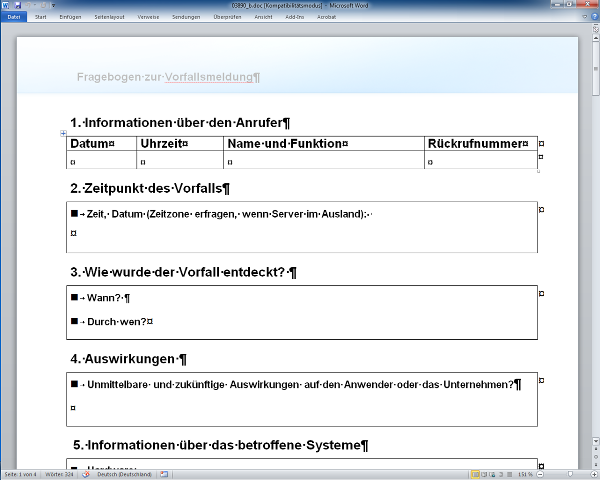Switch to Full Screen Reading view

click(x=485, y=473)
